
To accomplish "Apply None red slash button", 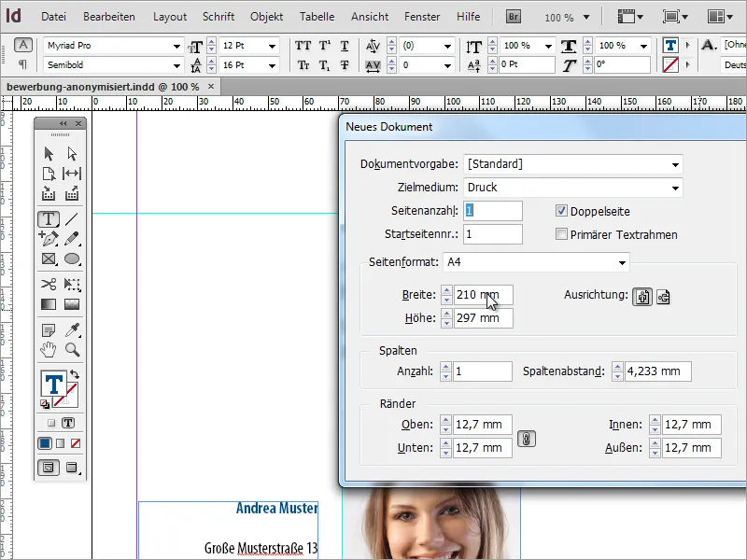I will (76, 443).
